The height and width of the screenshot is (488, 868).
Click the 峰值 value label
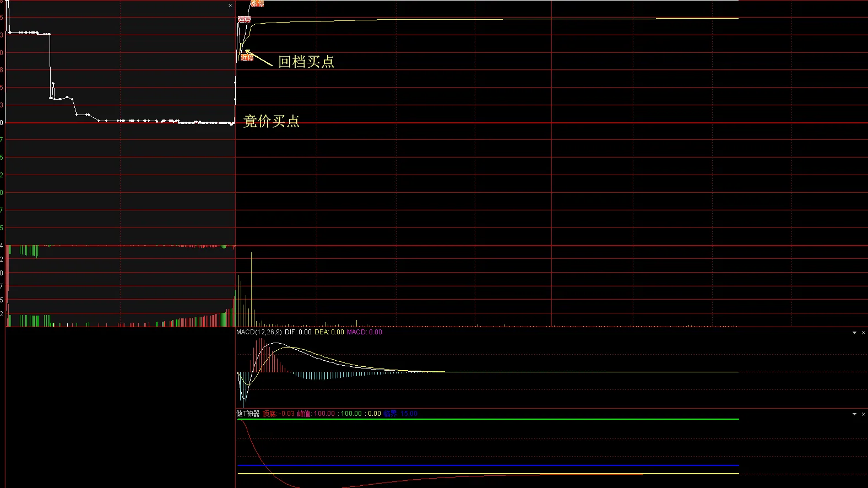tap(316, 414)
